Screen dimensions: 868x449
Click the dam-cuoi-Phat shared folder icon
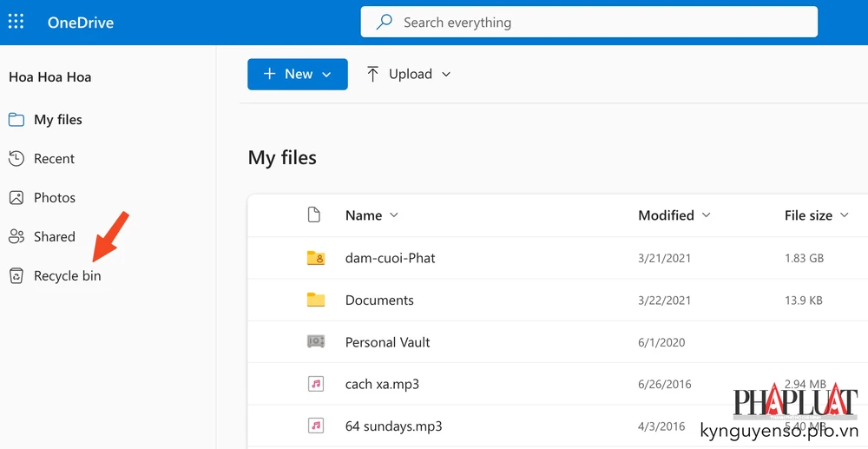click(316, 257)
